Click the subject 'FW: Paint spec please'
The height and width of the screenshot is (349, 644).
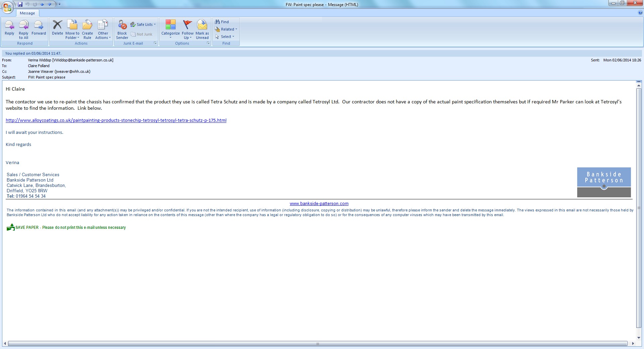pyautogui.click(x=47, y=77)
